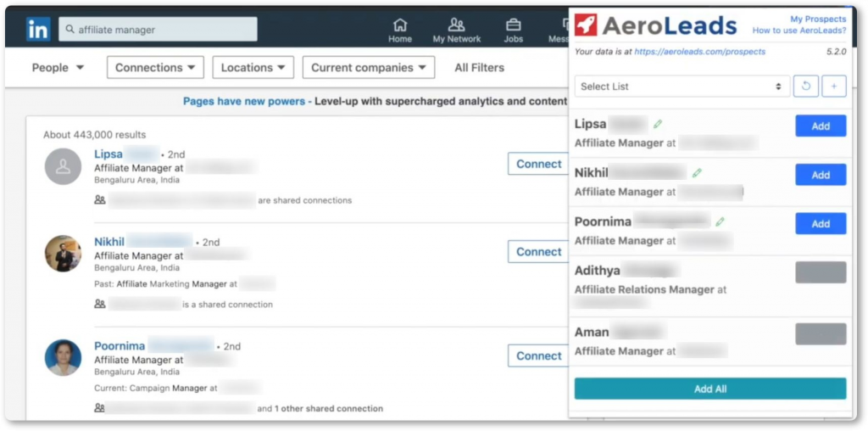Edit Lipsa's name with pencil icon
This screenshot has width=868, height=431.
click(x=658, y=124)
